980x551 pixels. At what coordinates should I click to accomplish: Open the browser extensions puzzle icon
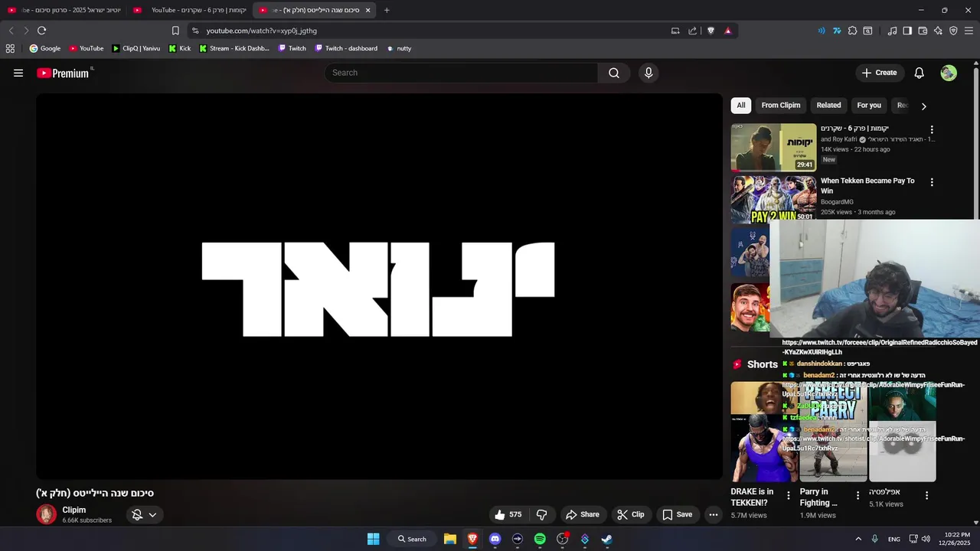(852, 31)
